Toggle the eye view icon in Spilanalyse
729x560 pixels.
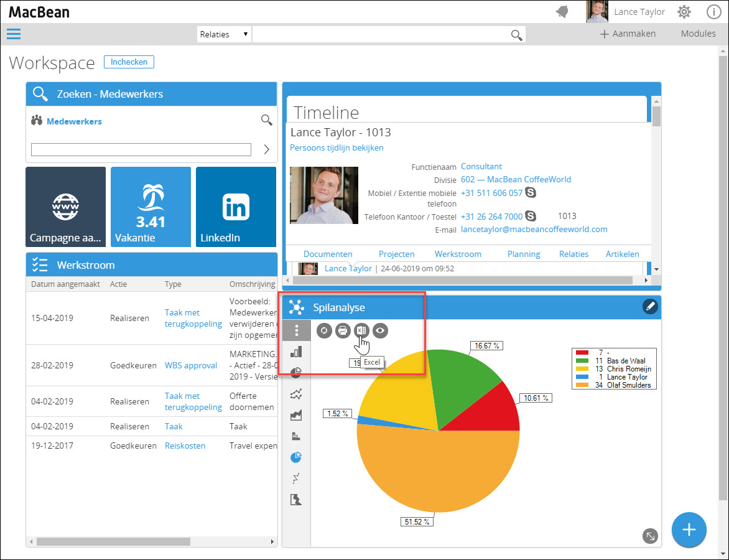pyautogui.click(x=380, y=330)
